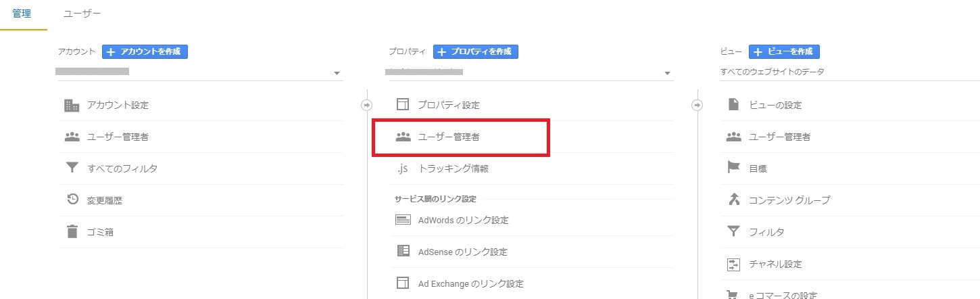The image size is (980, 299).
Task: Switch to the 管理 tab
Action: pos(22,14)
